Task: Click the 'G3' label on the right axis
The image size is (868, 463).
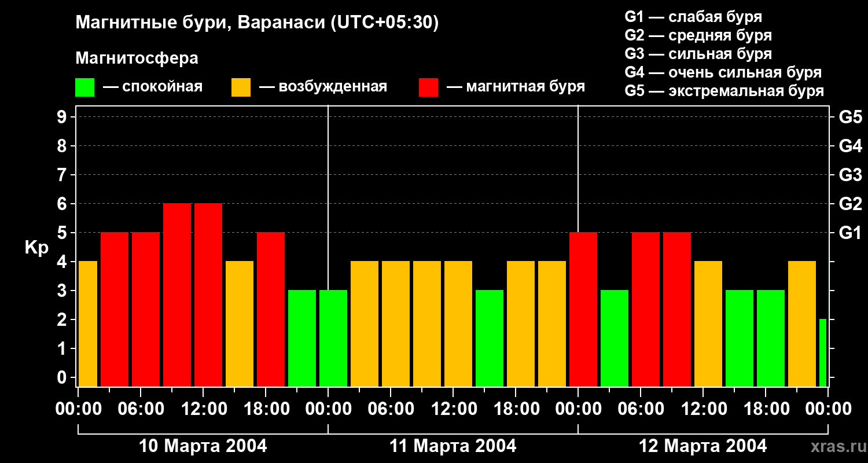Action: point(850,175)
